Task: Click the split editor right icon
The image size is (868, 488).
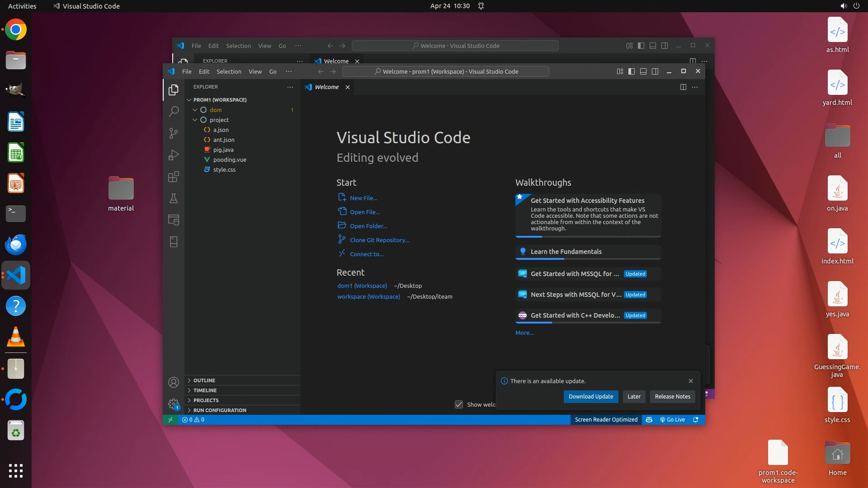Action: (683, 87)
